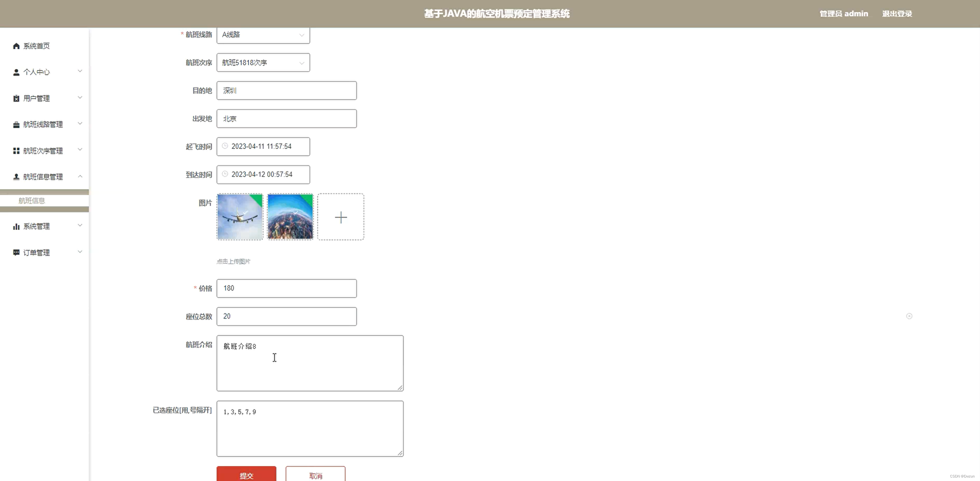The height and width of the screenshot is (481, 980).
Task: Click the 已选座位 text area
Action: 310,428
